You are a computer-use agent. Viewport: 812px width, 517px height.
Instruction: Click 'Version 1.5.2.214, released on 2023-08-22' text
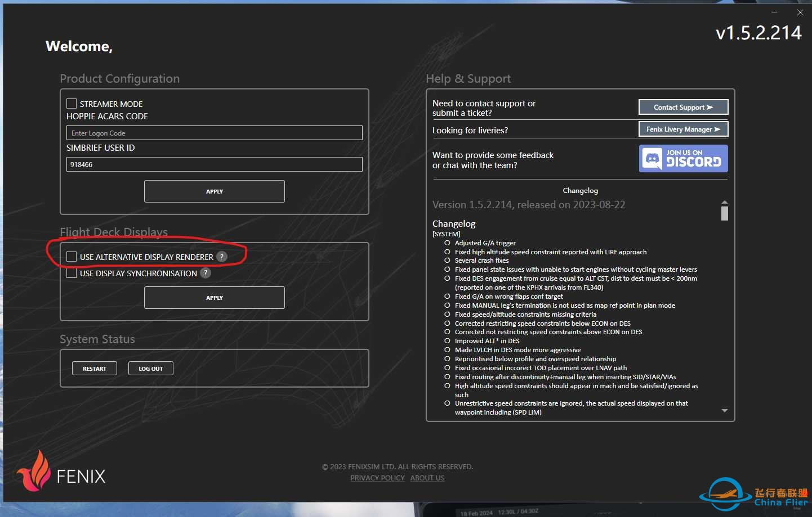click(529, 205)
